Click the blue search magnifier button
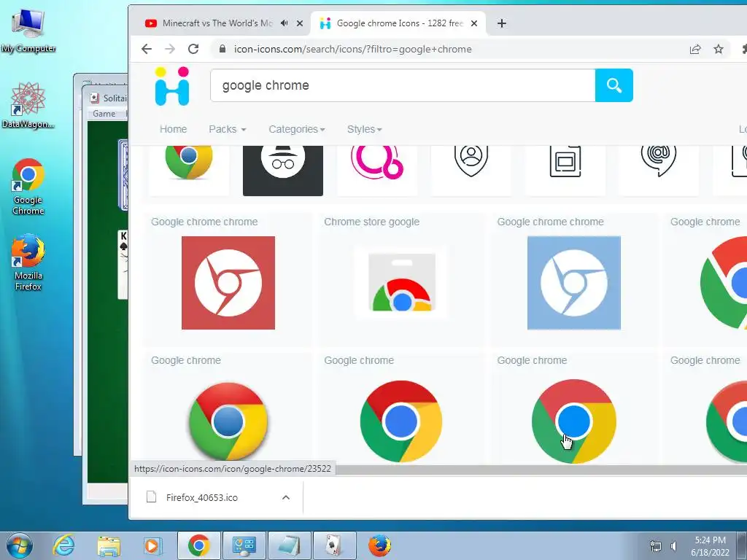 tap(614, 85)
